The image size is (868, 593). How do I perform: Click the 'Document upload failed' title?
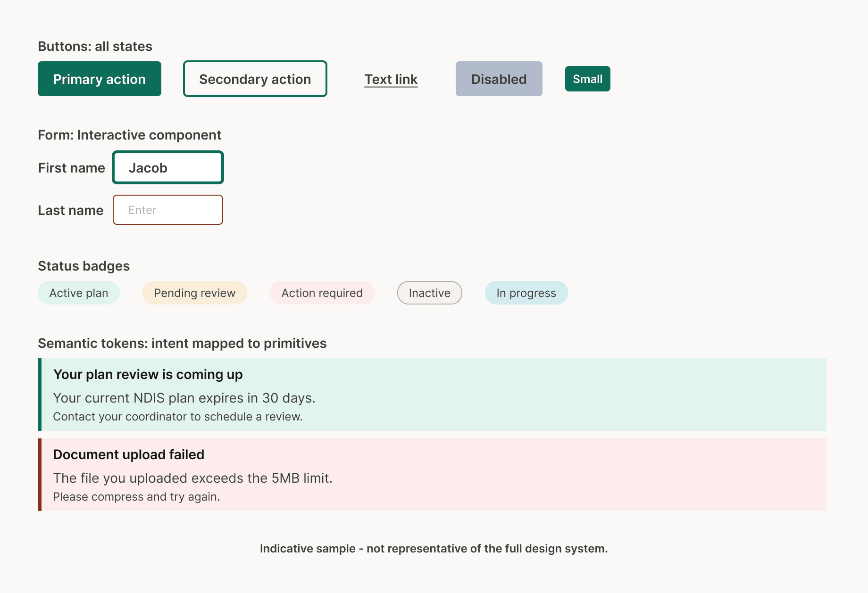[x=129, y=454]
